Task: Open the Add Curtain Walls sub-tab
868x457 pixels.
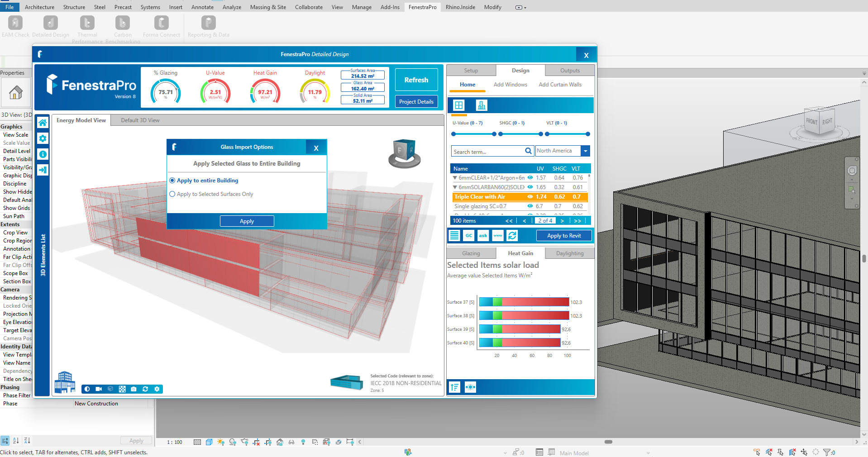Action: 560,85
